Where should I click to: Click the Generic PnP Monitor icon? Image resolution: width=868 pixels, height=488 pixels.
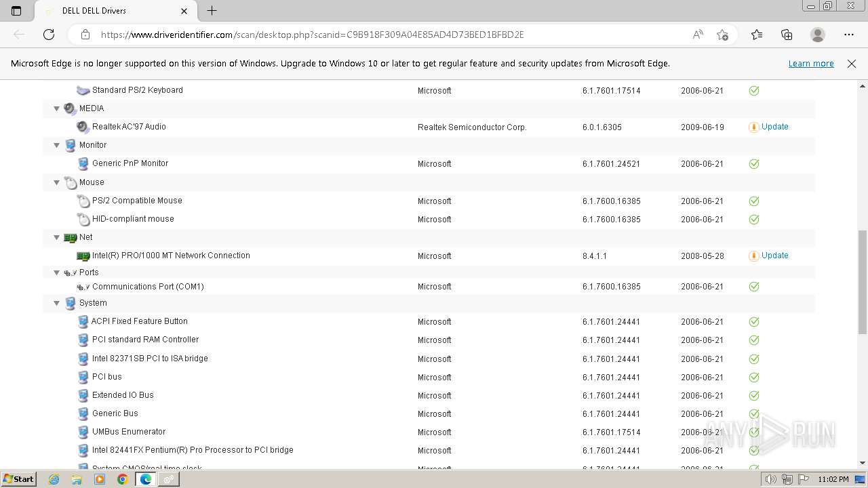(x=83, y=163)
